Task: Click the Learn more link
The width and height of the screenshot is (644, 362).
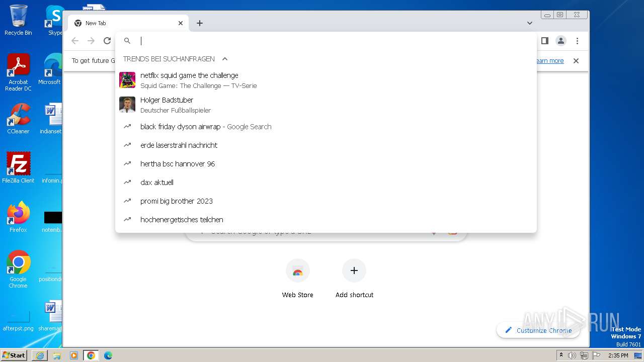Action: (x=549, y=61)
